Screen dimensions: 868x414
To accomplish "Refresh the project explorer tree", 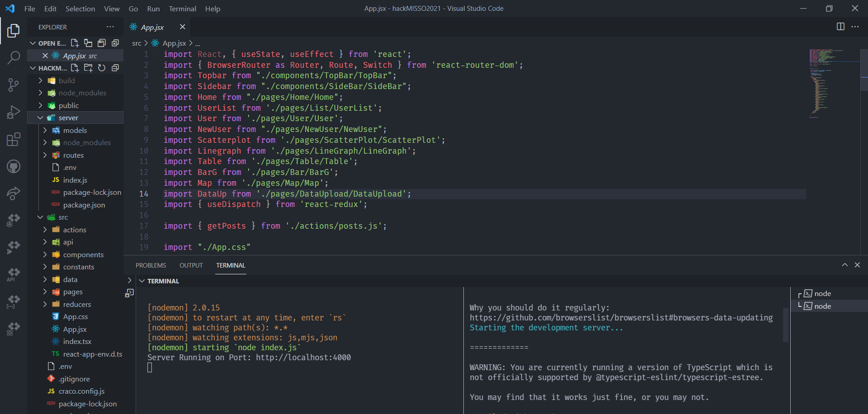I will pyautogui.click(x=102, y=68).
